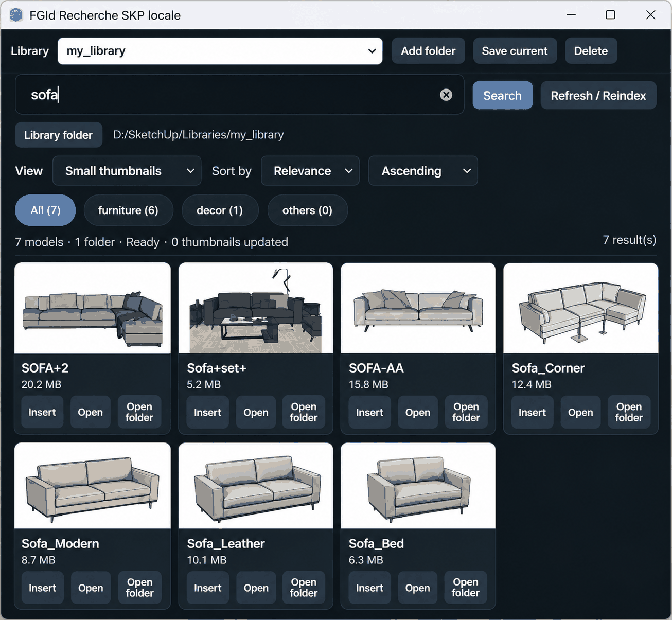The height and width of the screenshot is (620, 672).
Task: Click the Add folder button
Action: [428, 51]
